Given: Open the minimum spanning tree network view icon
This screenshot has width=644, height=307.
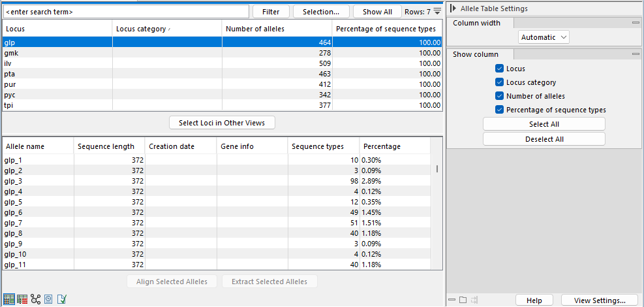Looking at the screenshot, I should 36,299.
